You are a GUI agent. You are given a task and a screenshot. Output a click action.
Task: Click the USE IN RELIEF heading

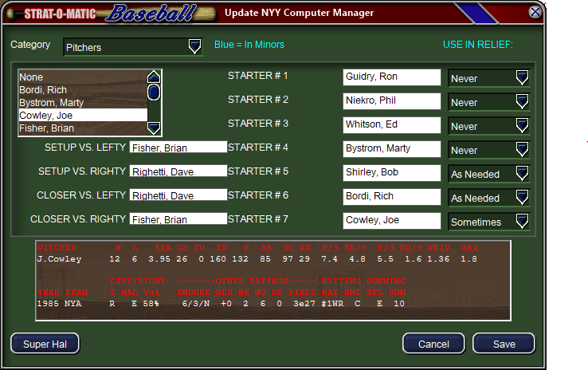tap(478, 45)
